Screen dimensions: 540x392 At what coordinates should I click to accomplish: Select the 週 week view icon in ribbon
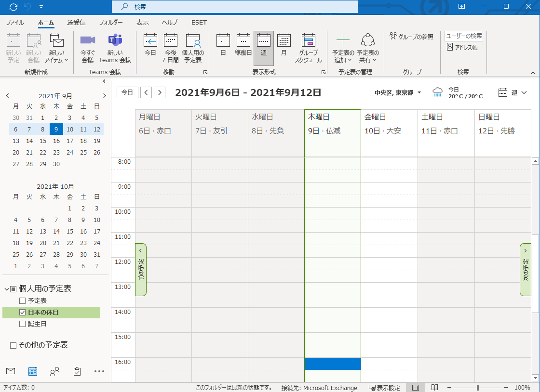coord(263,48)
